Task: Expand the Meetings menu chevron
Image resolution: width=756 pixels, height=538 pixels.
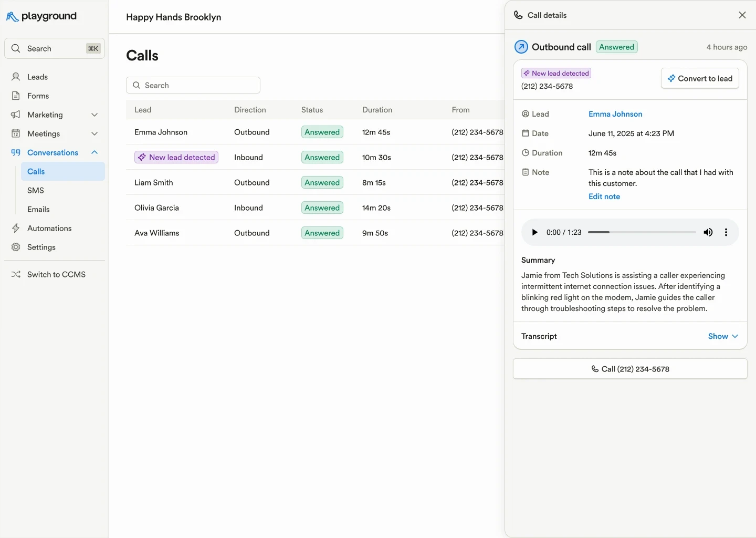Action: click(94, 133)
